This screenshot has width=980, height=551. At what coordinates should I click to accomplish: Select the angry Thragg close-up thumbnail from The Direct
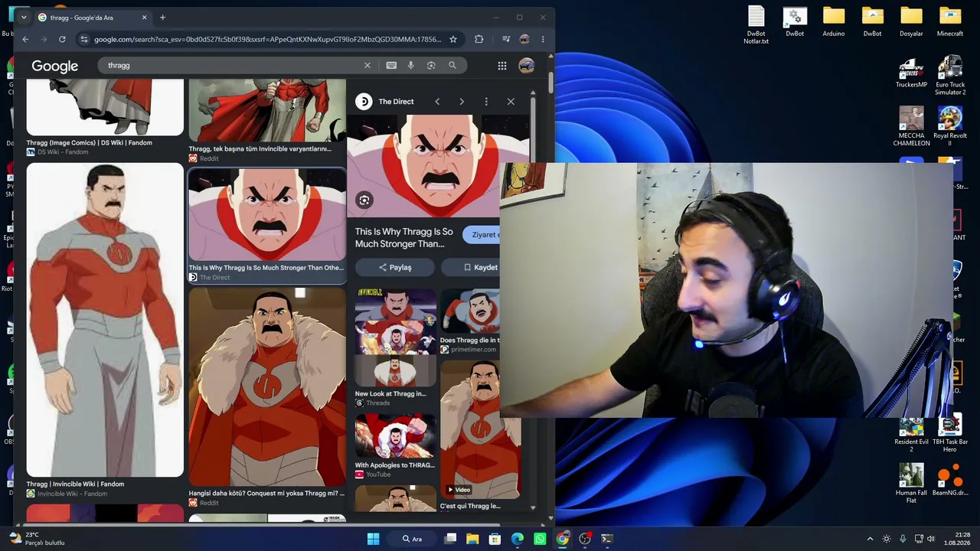(x=266, y=214)
